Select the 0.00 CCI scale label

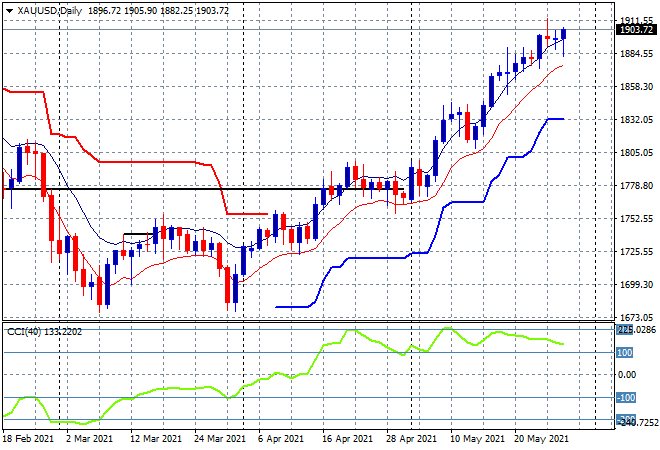627,375
